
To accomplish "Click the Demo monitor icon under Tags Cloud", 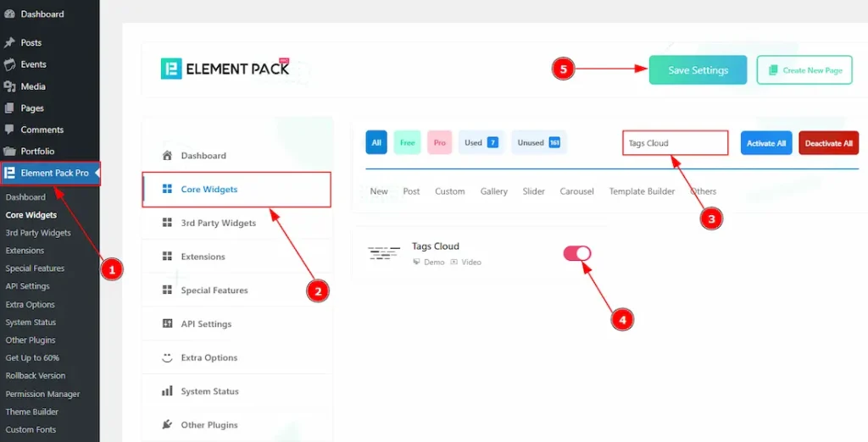I will pyautogui.click(x=416, y=262).
